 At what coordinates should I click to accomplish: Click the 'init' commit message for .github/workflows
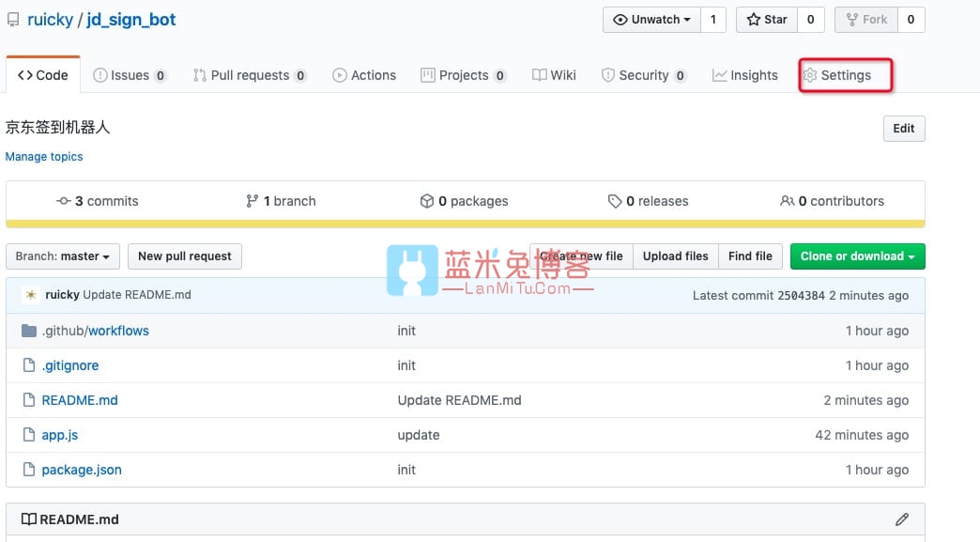click(x=406, y=331)
